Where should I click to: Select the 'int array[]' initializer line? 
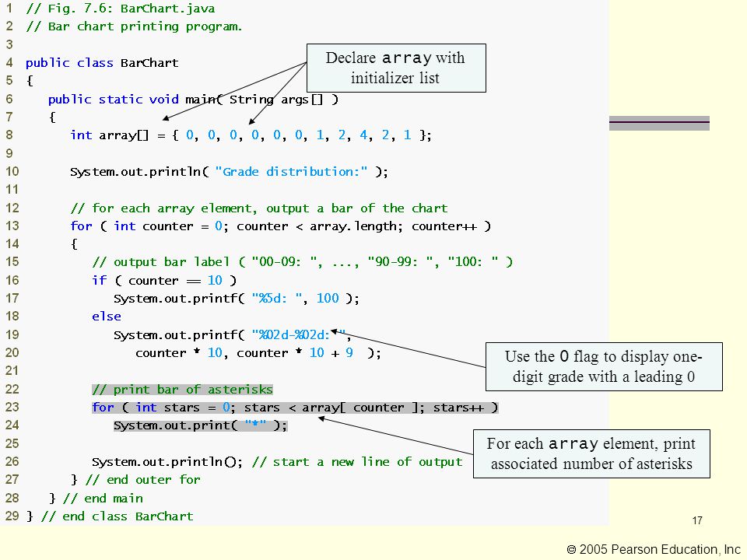tap(251, 135)
